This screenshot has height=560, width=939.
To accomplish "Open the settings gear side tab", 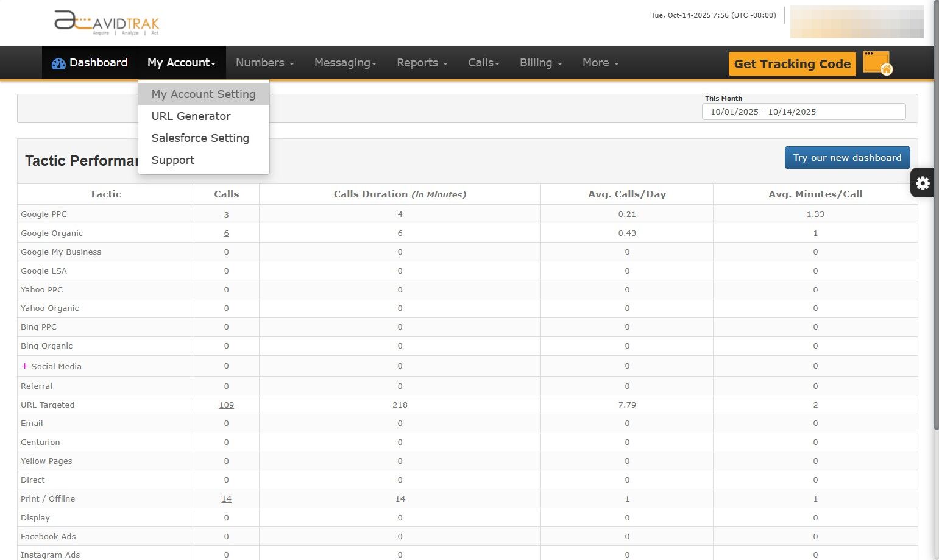I will [923, 183].
